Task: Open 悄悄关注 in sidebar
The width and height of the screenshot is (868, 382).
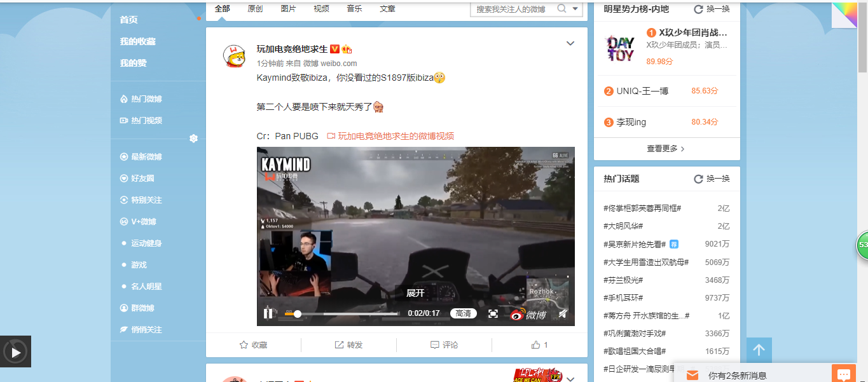Action: (x=141, y=330)
